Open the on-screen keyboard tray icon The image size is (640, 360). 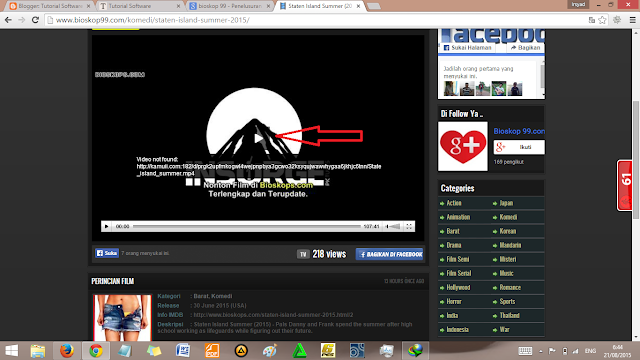point(525,351)
